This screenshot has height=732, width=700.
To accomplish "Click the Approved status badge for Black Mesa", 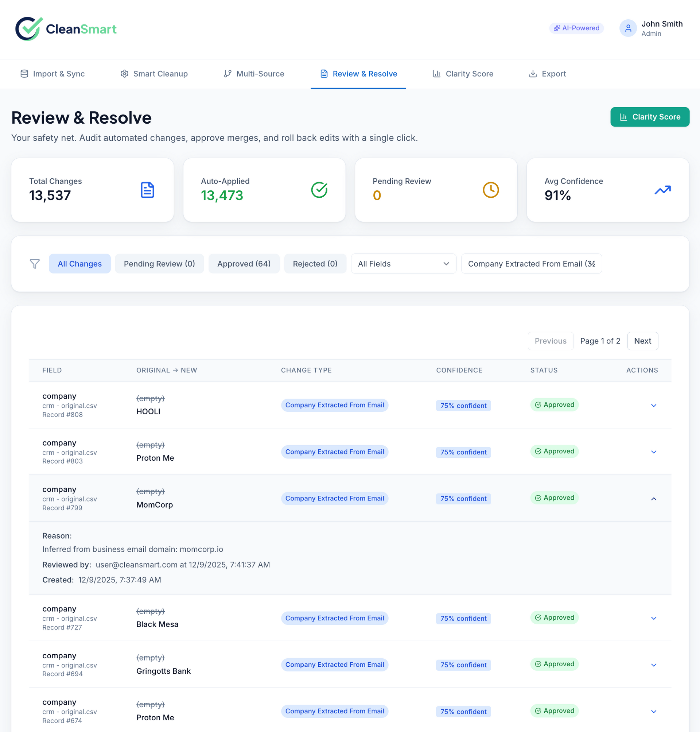I will click(x=554, y=617).
